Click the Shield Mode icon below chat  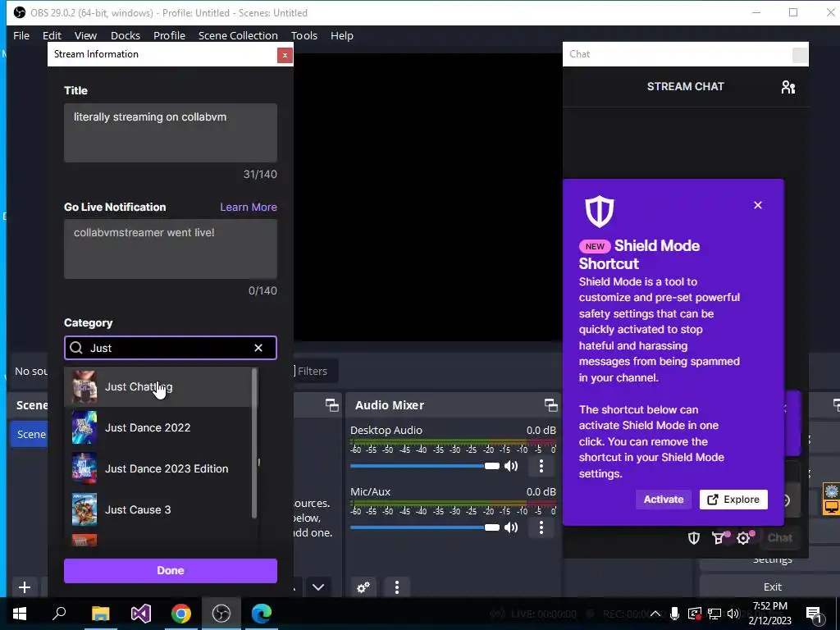694,538
